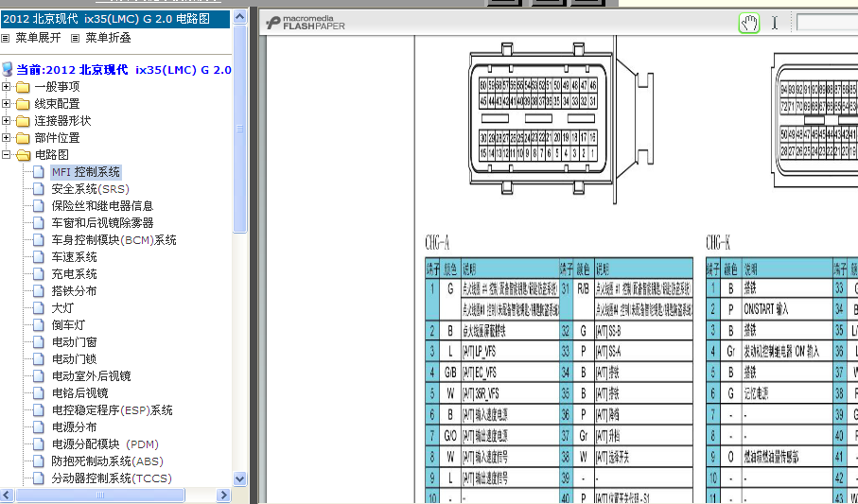Screen dimensions: 858x504
Task: Expand the 部件位置 folder
Action: click(6, 137)
